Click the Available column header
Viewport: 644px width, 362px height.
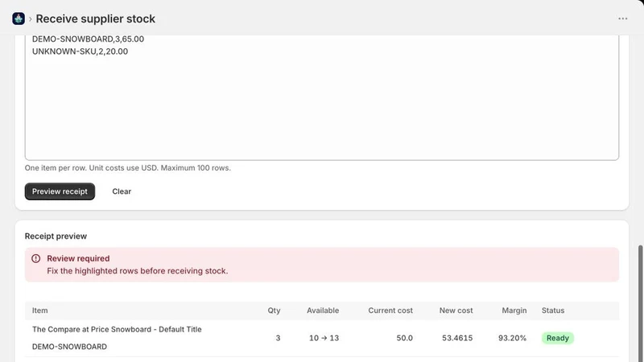pos(323,311)
